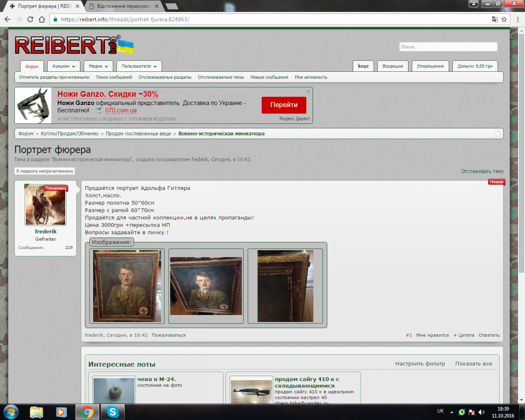The width and height of the screenshot is (525, 420).
Task: Follow the 070.com.ua ad link
Action: point(121,111)
